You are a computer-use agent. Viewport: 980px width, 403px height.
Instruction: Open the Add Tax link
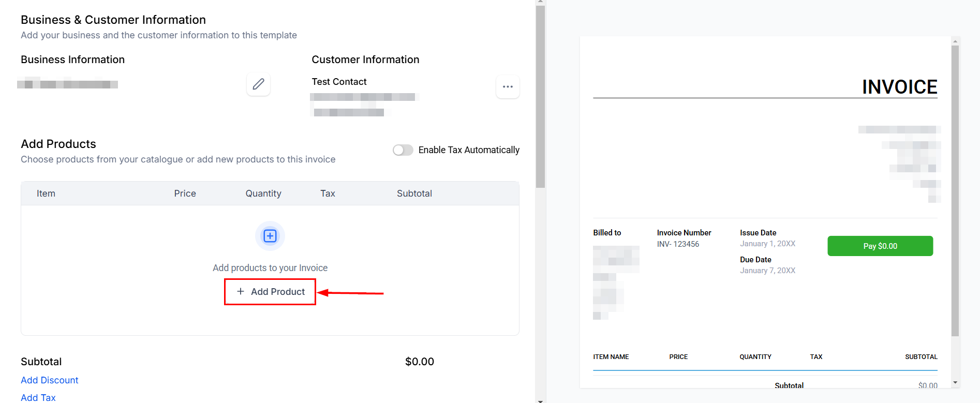click(x=38, y=397)
